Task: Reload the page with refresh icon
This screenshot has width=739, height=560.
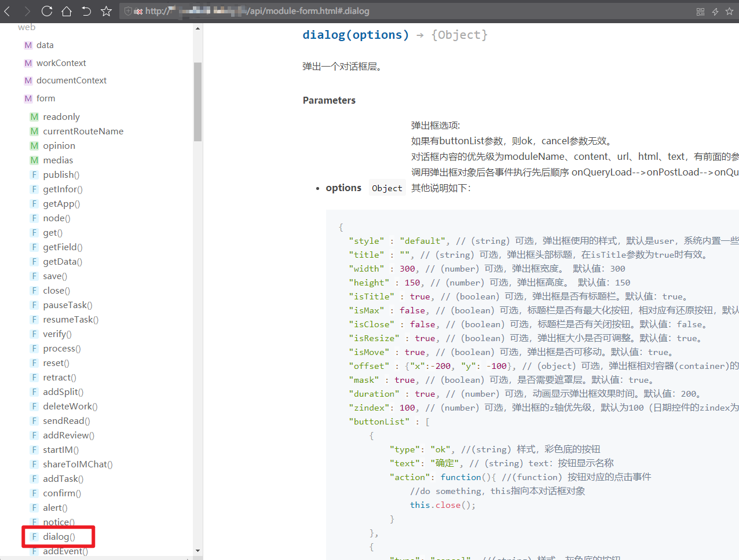Action: (47, 11)
